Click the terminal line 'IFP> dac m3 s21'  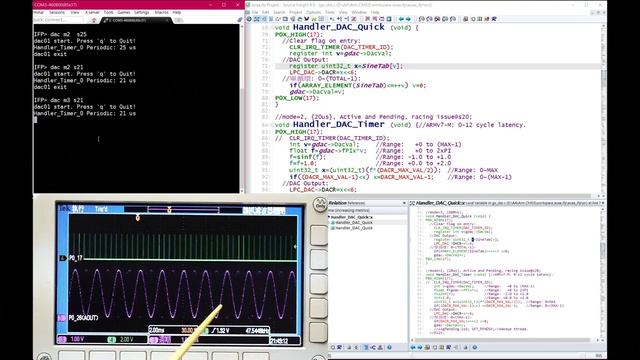(x=58, y=100)
